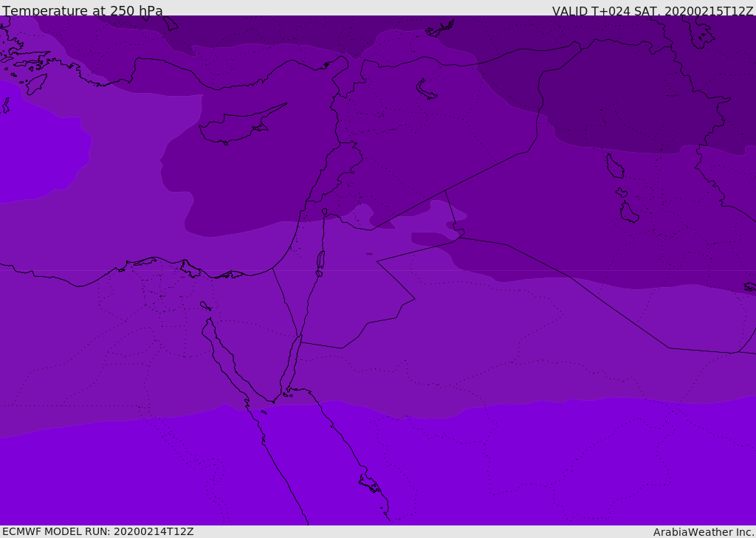Click the 'ArabiaWeather Inc' credit text
756x538 pixels.
click(703, 532)
